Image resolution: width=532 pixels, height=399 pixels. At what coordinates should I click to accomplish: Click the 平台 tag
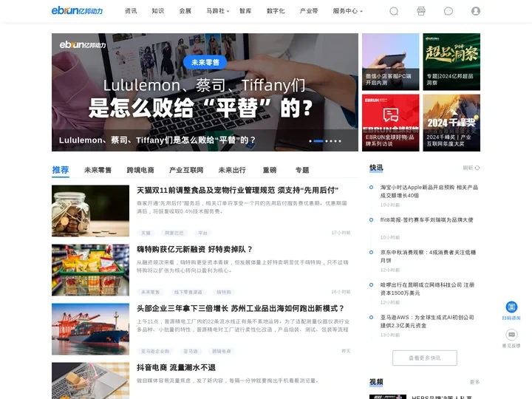(x=202, y=233)
